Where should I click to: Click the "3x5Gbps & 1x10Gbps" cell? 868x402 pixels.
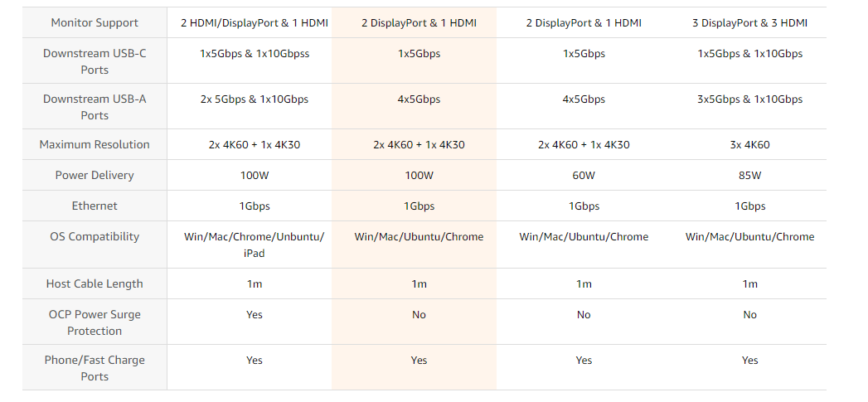pos(749,99)
